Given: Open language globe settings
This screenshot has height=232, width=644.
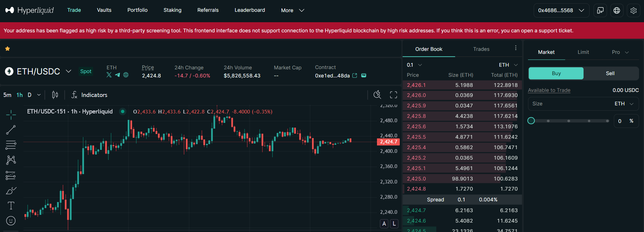Looking at the screenshot, I should tap(617, 10).
